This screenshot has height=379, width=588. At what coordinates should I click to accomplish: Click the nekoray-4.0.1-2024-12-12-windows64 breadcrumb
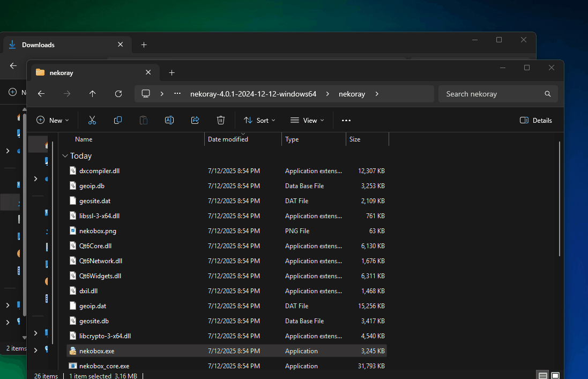pyautogui.click(x=253, y=94)
